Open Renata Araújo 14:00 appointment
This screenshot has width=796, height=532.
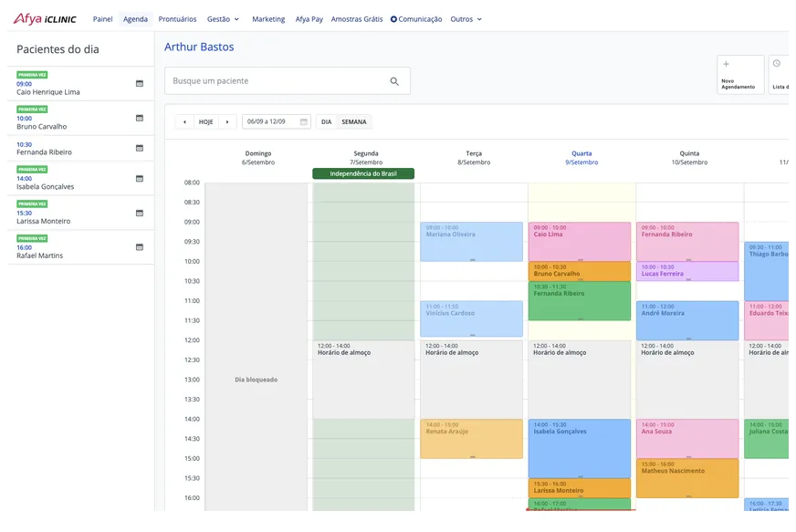[x=471, y=439]
